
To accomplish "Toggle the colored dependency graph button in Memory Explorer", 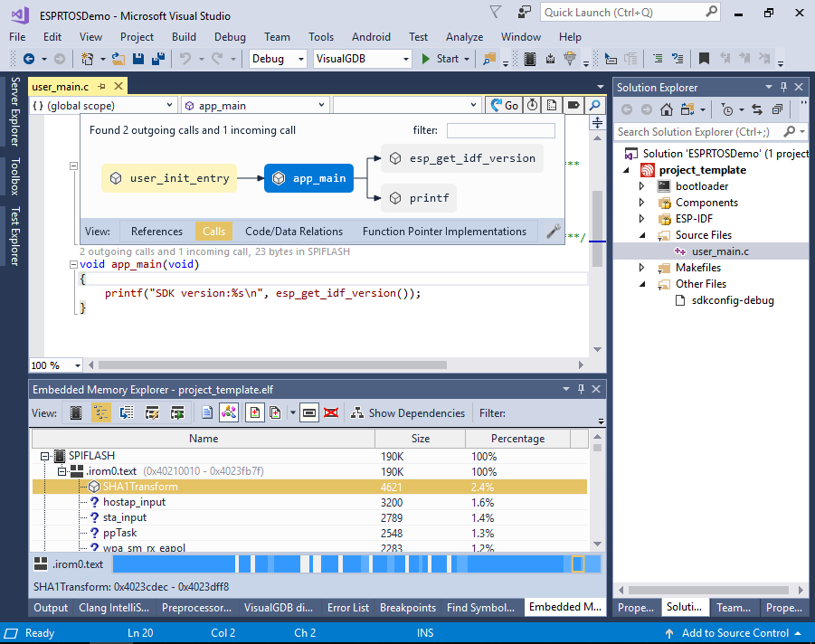I will pyautogui.click(x=229, y=413).
